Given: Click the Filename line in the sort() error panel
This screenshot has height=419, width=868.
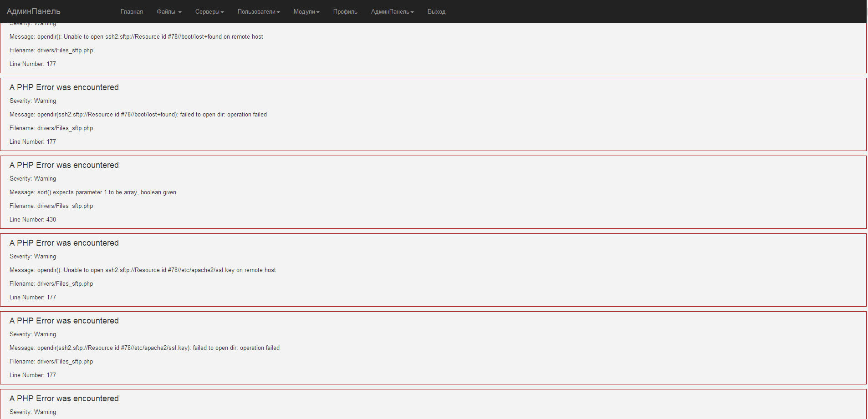Looking at the screenshot, I should (51, 206).
